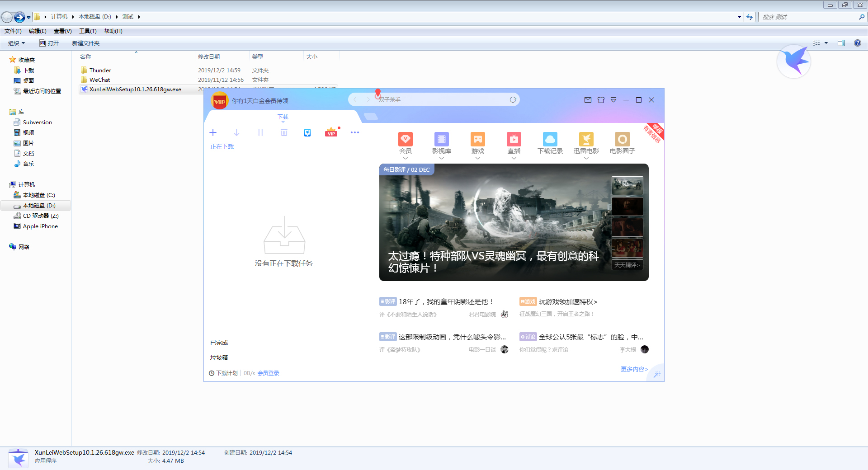Click the VIP membership badge
Image resolution: width=868 pixels, height=470 pixels.
(x=331, y=132)
